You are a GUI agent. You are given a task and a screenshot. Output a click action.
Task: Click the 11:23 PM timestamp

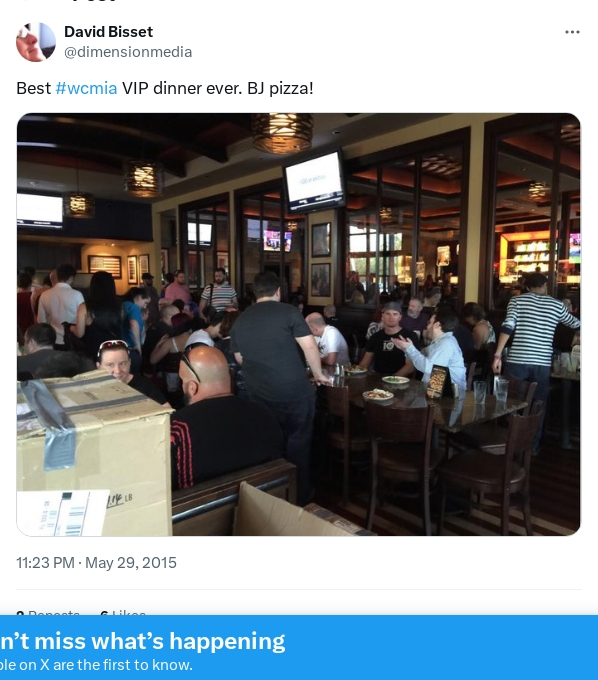[x=45, y=563]
